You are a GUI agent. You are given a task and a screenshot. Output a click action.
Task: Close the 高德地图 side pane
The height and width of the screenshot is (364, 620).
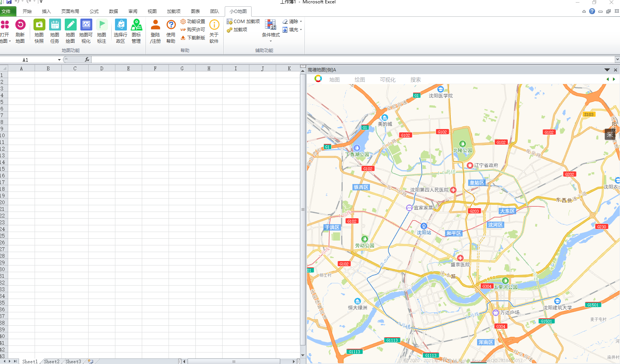[x=616, y=70]
